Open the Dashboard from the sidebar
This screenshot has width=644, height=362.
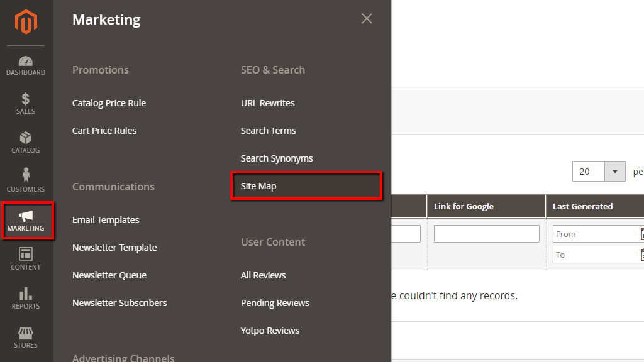click(x=25, y=65)
